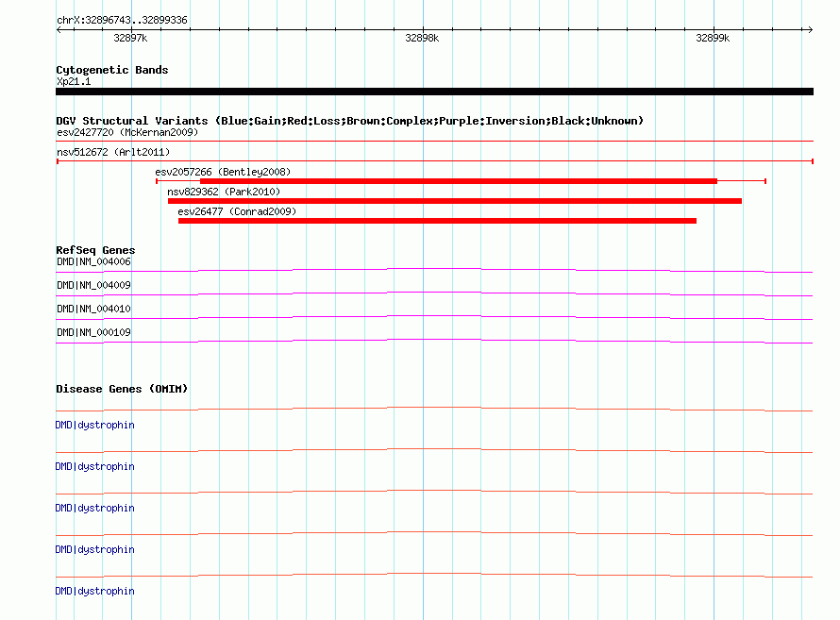Click the red loss bar of esv26477

click(437, 221)
